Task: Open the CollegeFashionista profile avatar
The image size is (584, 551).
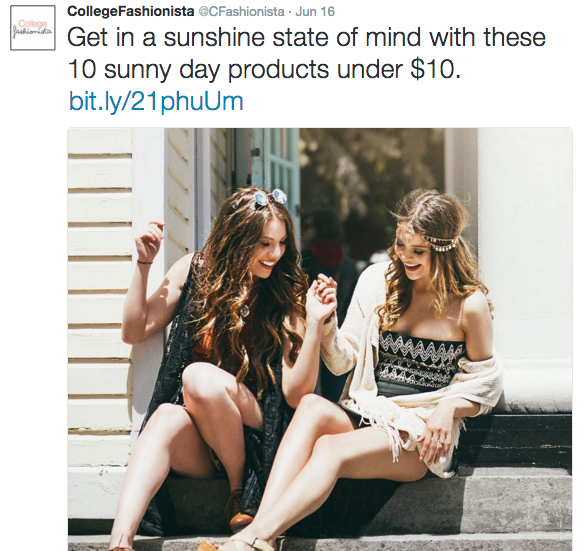Action: click(33, 28)
